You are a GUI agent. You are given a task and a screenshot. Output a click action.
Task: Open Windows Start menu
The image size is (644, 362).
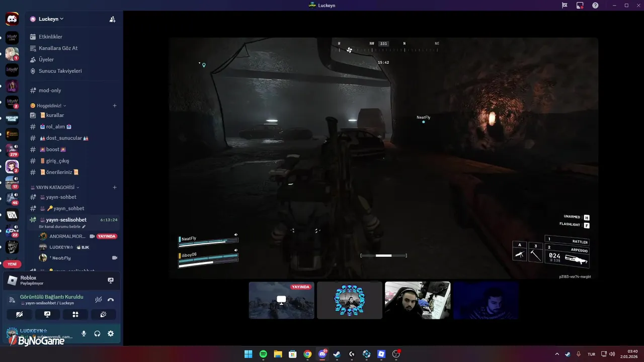click(x=248, y=354)
